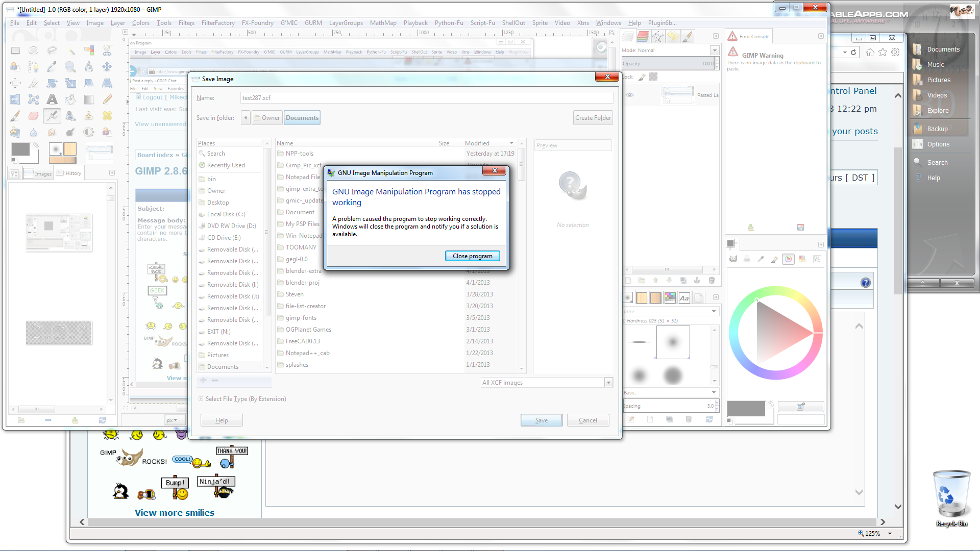Click the foreground color swatch in toolbox
980x551 pixels.
[20, 149]
